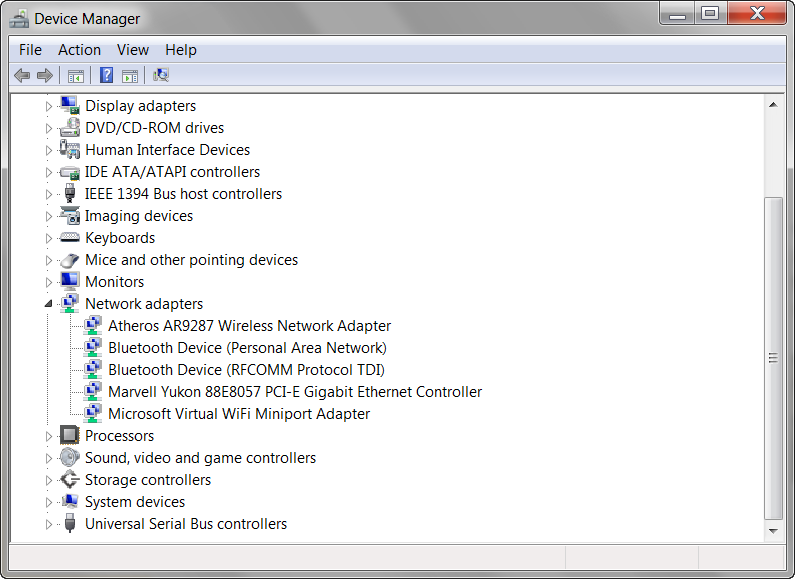This screenshot has height=579, width=795.
Task: Expand the Processors node
Action: [x=49, y=436]
